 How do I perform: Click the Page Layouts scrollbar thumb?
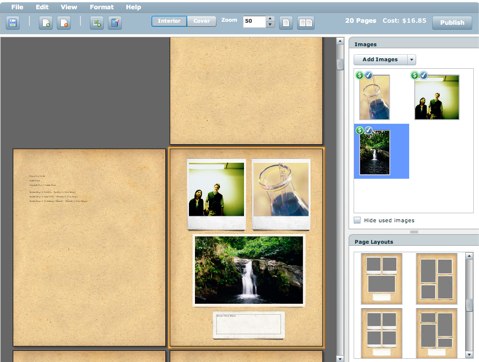pos(469,305)
